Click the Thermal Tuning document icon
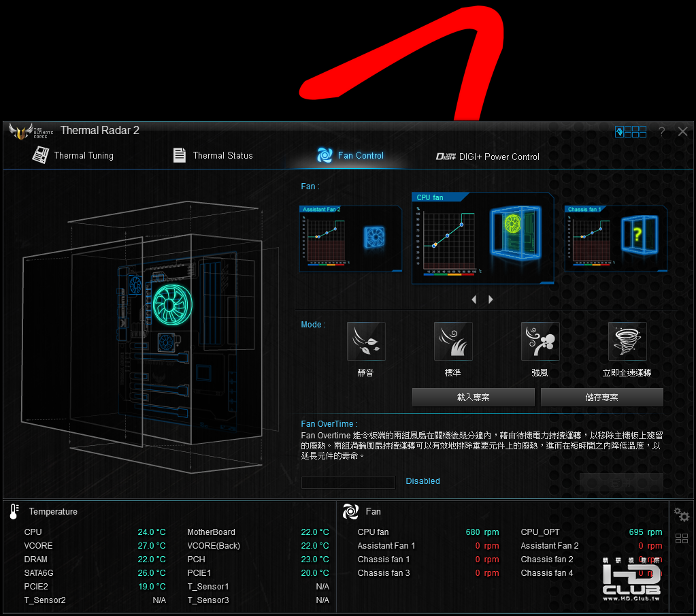 (x=40, y=155)
